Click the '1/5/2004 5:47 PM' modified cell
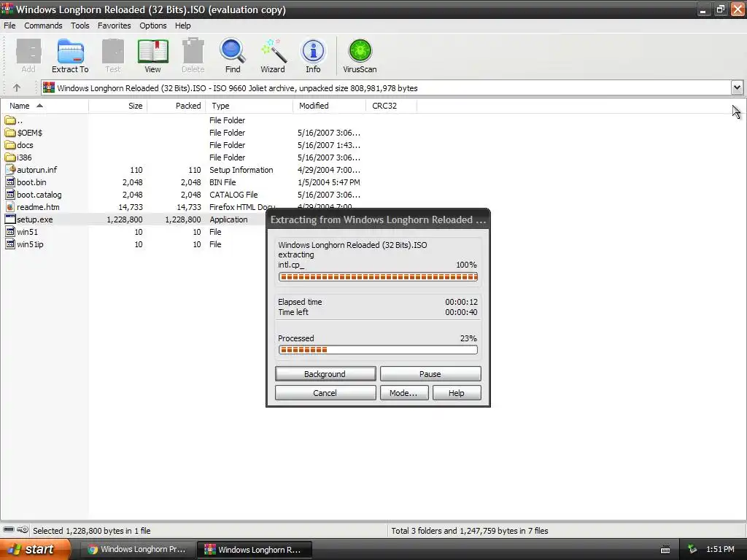This screenshot has height=560, width=747. coord(329,182)
